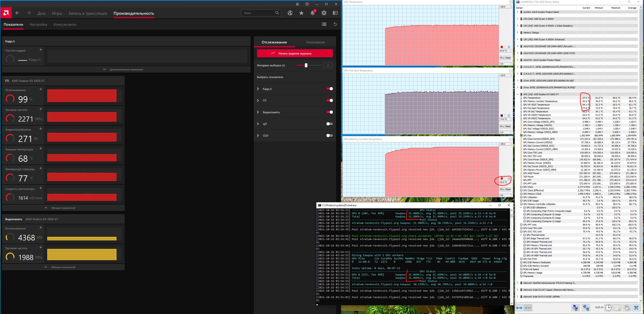Open the Наложение tab
Viewport: 644px width, 314px height.
(315, 42)
